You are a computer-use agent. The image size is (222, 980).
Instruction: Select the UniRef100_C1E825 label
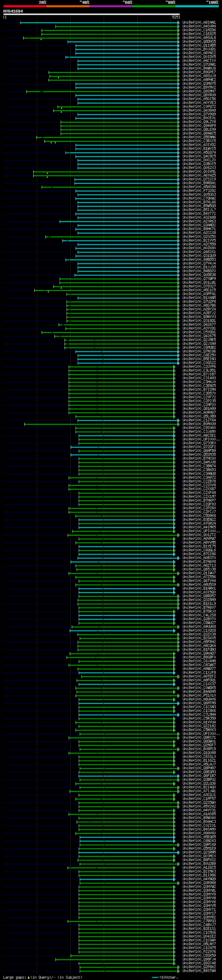click(199, 34)
